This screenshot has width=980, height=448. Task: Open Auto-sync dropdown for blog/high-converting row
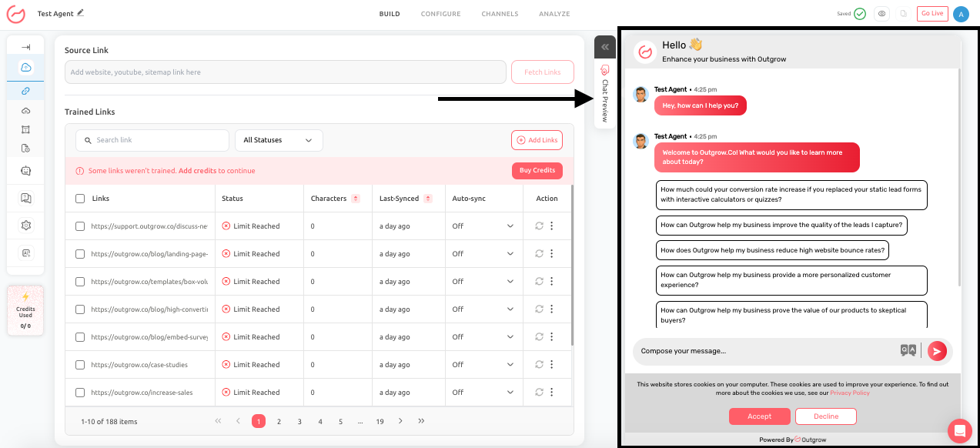[x=483, y=309]
